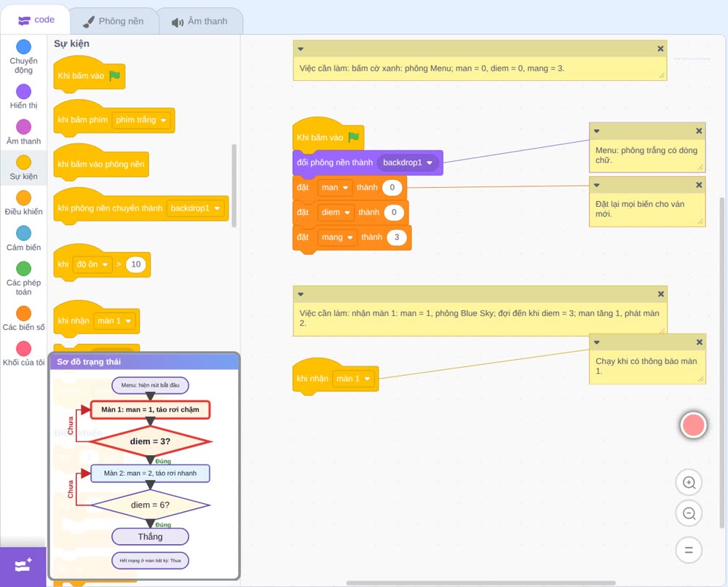Viewport: 728px width, 587px height.
Task: Open the Các biến số category
Action: 24,318
